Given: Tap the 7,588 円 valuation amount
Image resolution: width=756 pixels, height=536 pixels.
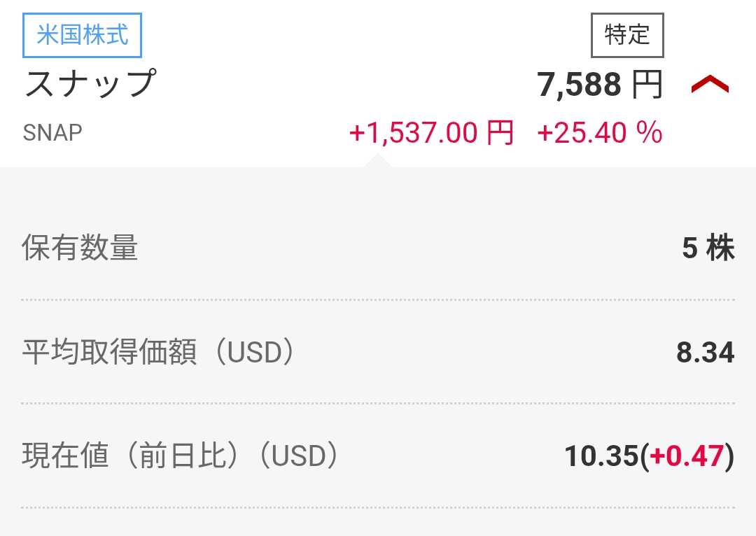Looking at the screenshot, I should 579,85.
